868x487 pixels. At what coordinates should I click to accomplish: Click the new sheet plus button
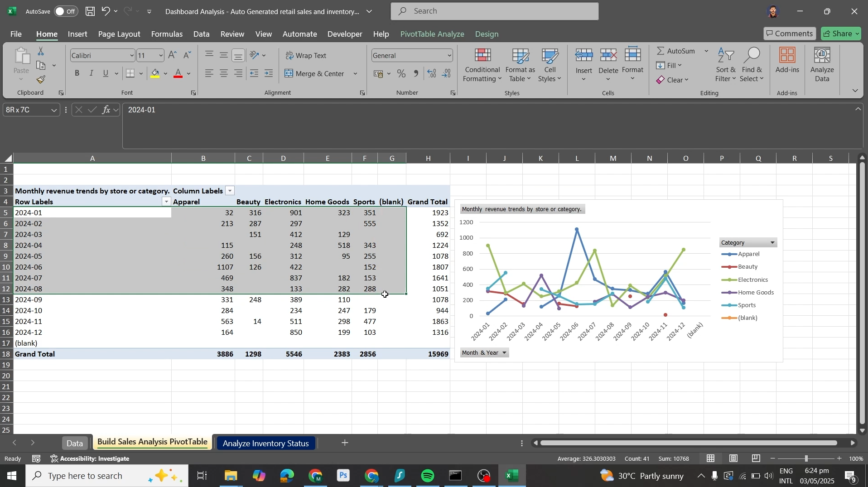[x=345, y=443]
